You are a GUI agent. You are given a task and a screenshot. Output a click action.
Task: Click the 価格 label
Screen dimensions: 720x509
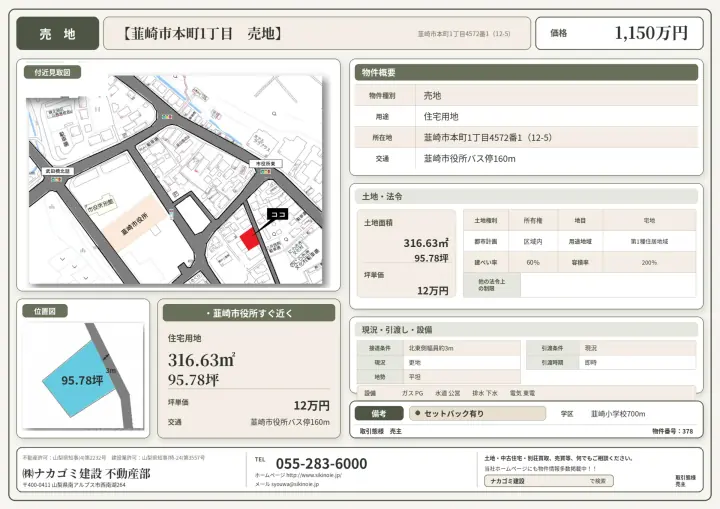(558, 33)
